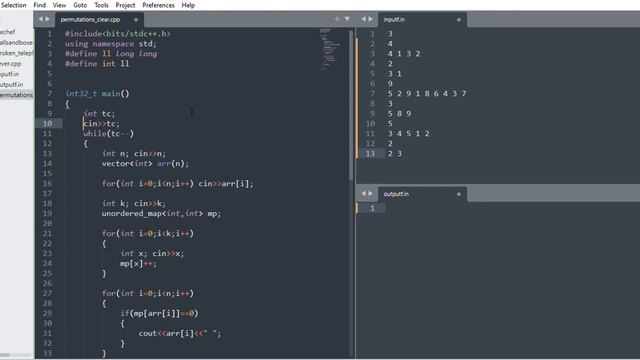The width and height of the screenshot is (640, 360).
Task: Switch to outputf.in tab
Action: pyautogui.click(x=396, y=194)
